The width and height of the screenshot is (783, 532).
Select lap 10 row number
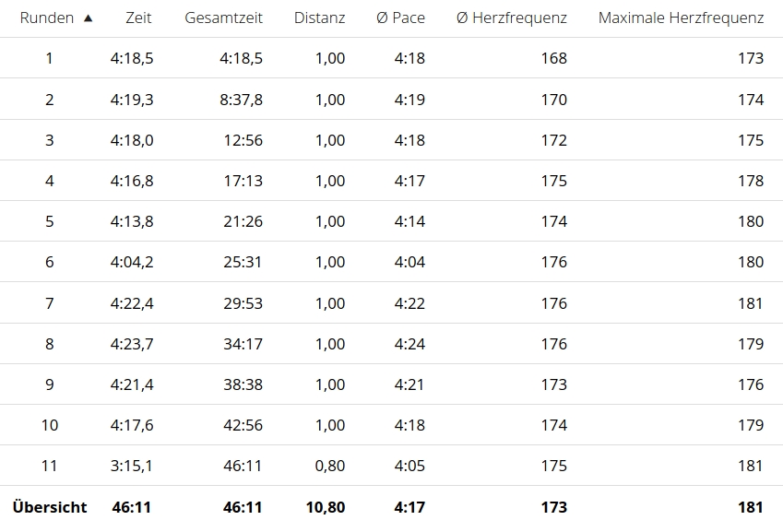[x=49, y=425]
